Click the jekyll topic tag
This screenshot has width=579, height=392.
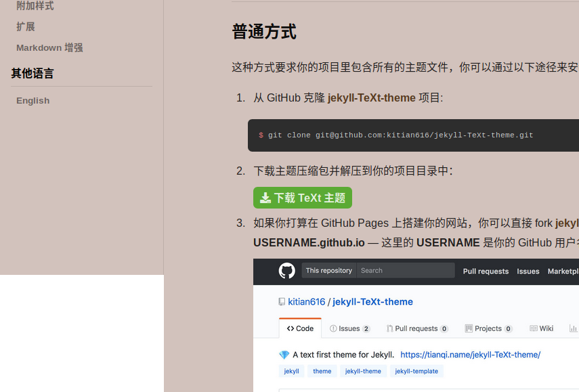pyautogui.click(x=291, y=371)
